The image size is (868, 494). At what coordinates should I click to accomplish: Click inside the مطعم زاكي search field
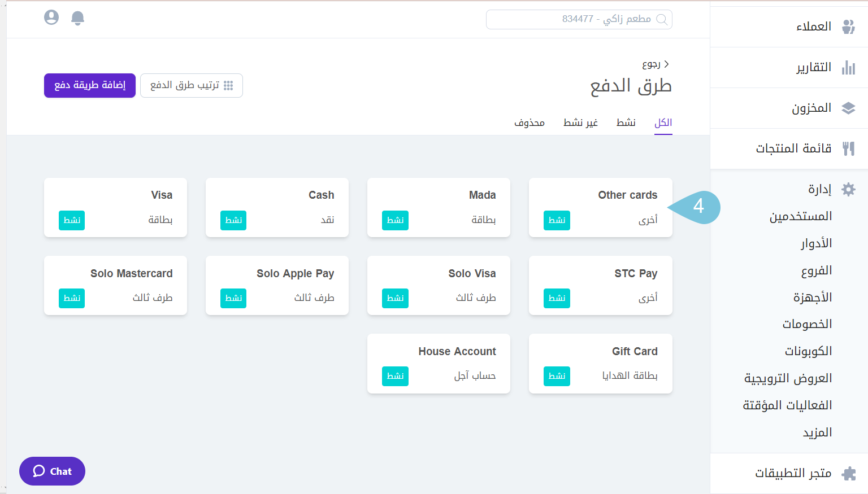579,19
